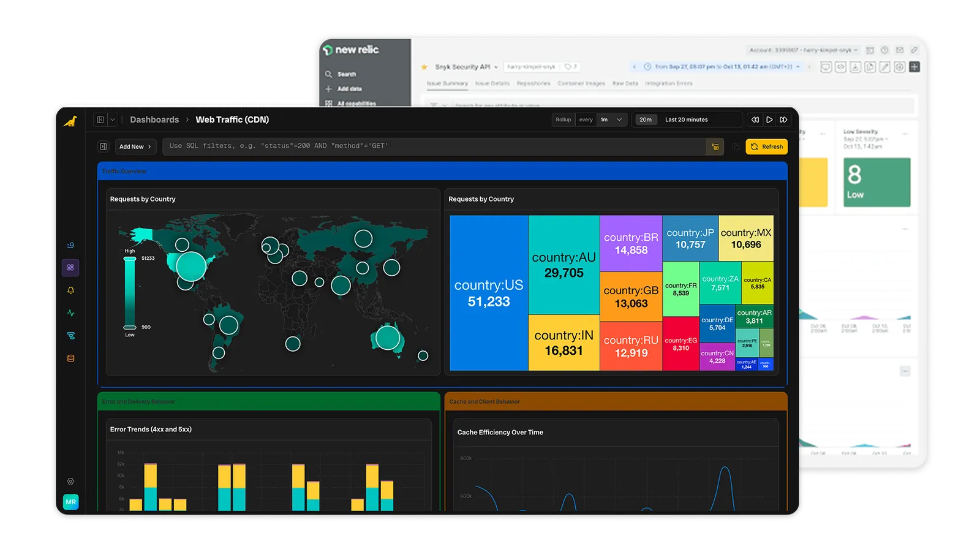
Task: Select the country:BR 14,858 tile
Action: 631,243
